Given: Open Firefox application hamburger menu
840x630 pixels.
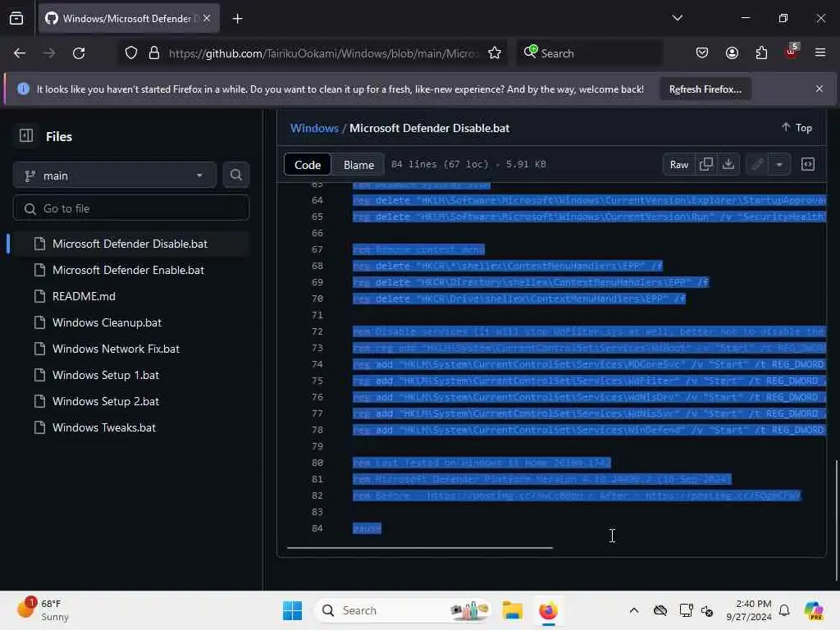Looking at the screenshot, I should [x=820, y=52].
